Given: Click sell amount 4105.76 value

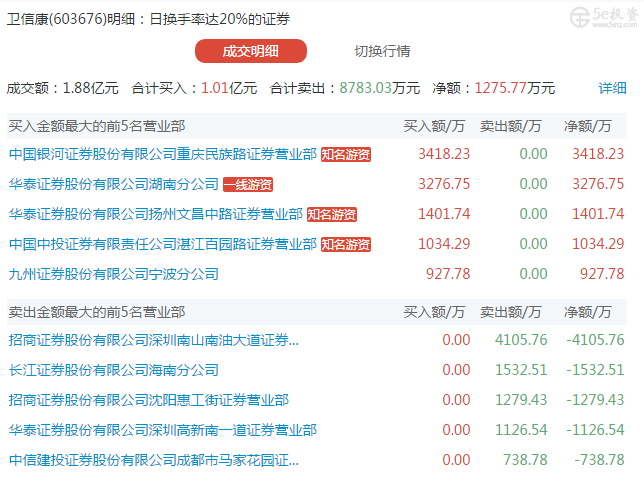Looking at the screenshot, I should pyautogui.click(x=521, y=340).
